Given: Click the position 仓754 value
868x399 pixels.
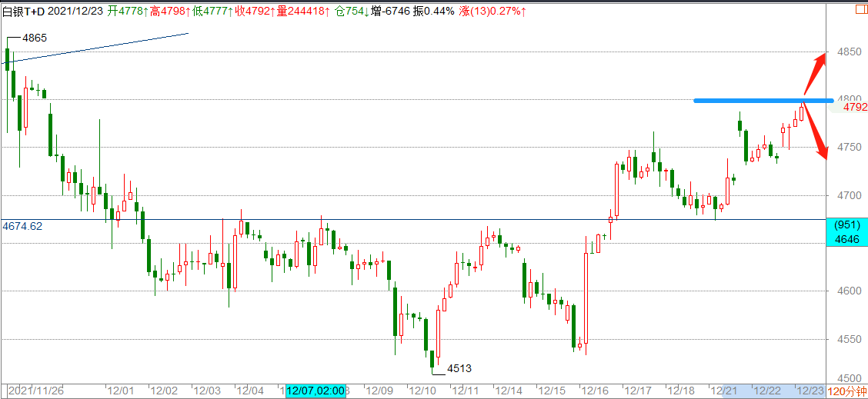Looking at the screenshot, I should point(353,11).
